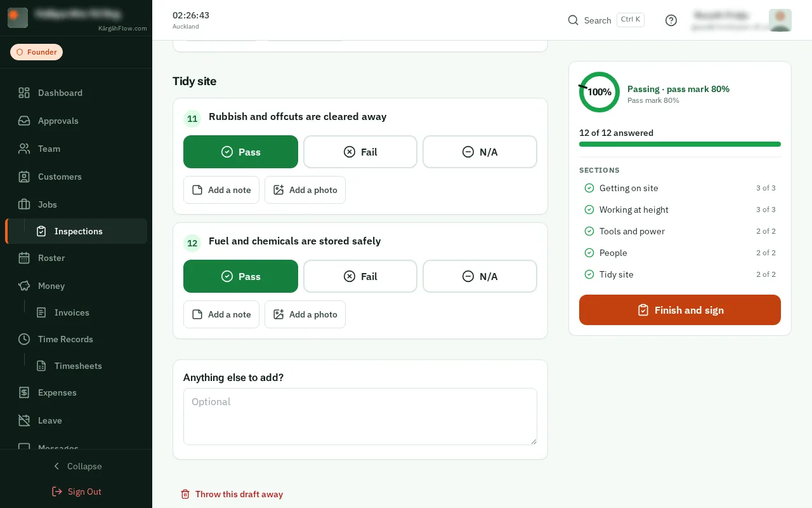Click the Jobs briefcase icon

pos(24,204)
